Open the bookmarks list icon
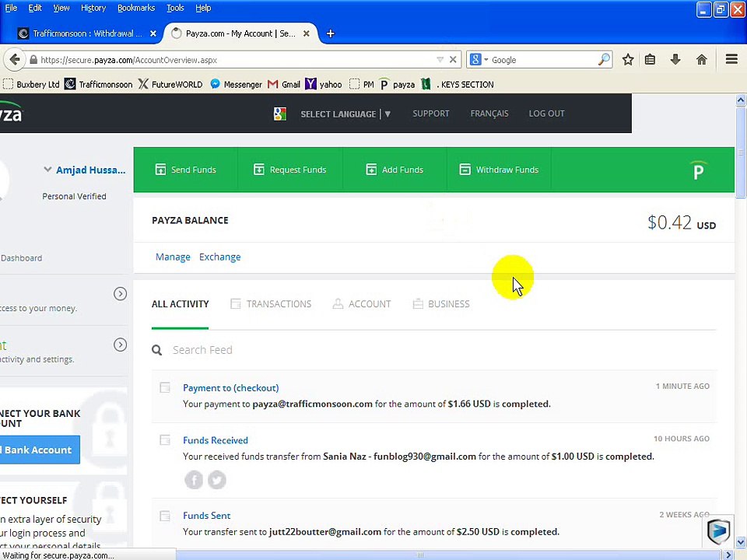Screen dimensions: 747x560 click(650, 60)
